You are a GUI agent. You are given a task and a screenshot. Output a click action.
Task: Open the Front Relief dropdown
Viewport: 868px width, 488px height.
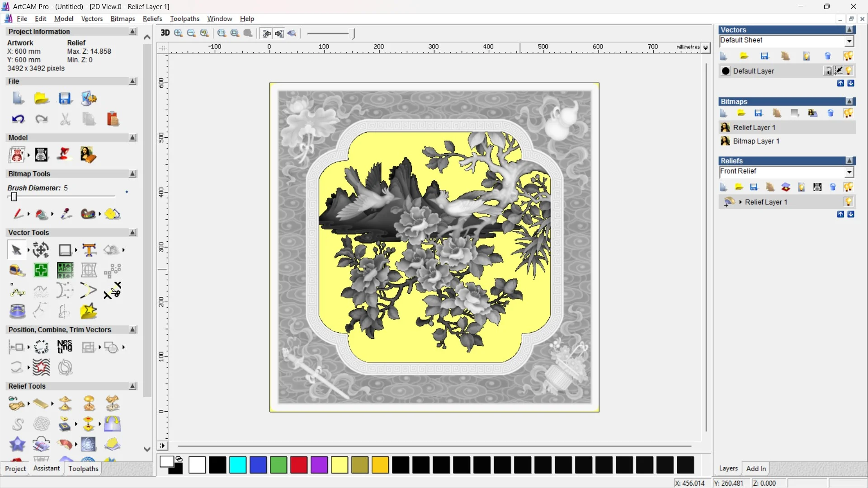(x=849, y=172)
